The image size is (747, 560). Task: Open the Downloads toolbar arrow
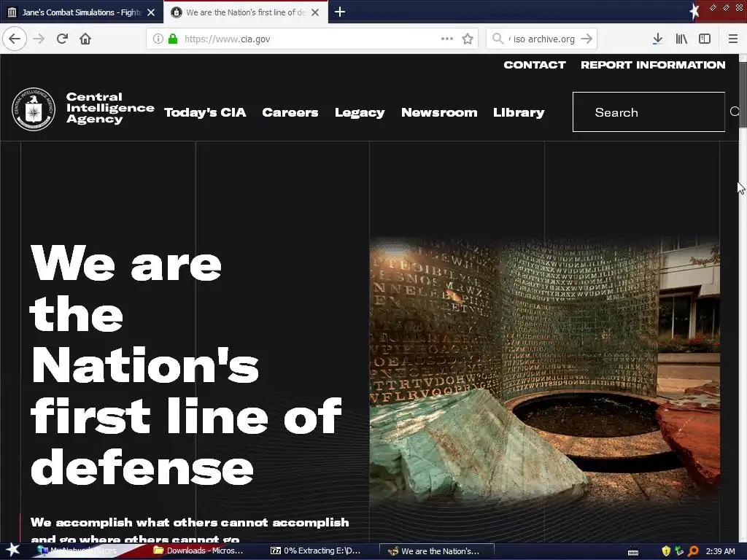(x=657, y=39)
